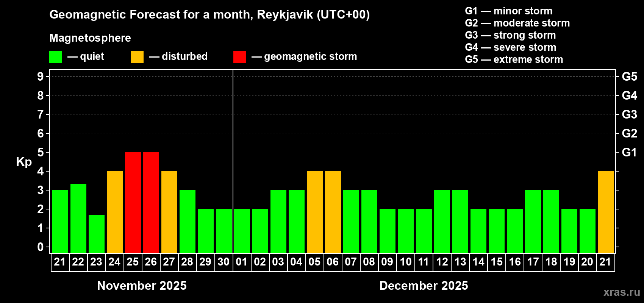The width and height of the screenshot is (644, 303).
Task: Click the G1 label on right axis
Action: (629, 152)
